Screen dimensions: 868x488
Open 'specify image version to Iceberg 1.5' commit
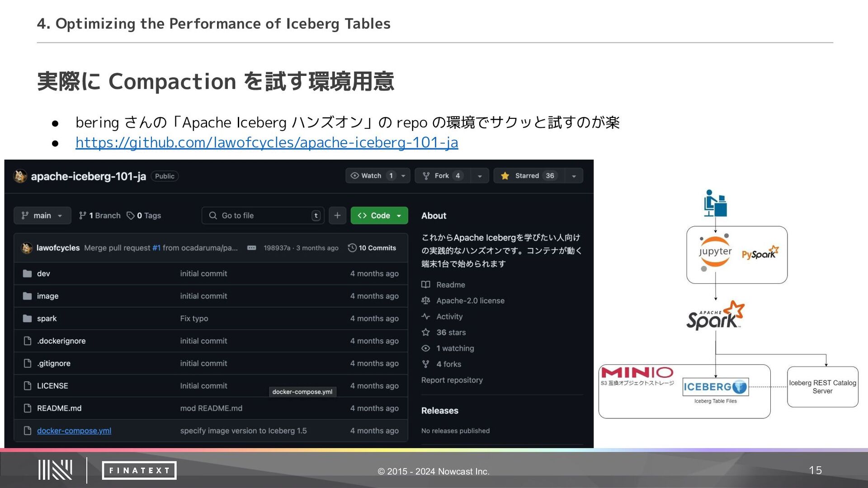pyautogui.click(x=243, y=431)
